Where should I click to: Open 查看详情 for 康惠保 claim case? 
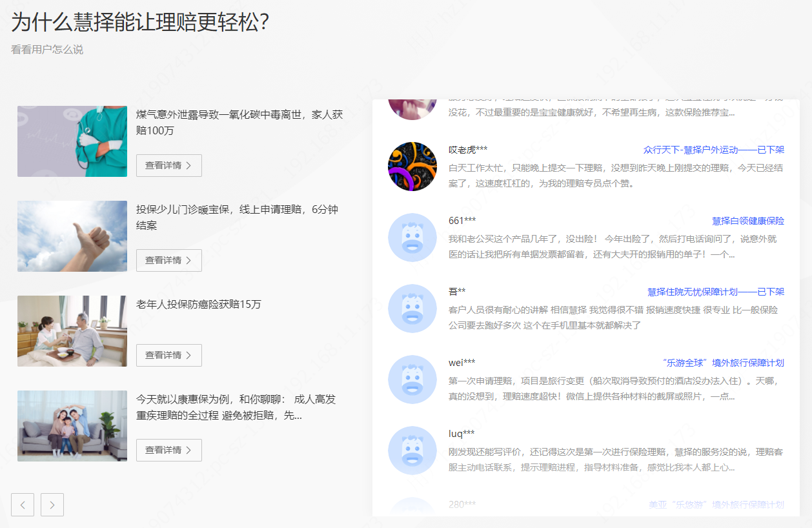[169, 450]
